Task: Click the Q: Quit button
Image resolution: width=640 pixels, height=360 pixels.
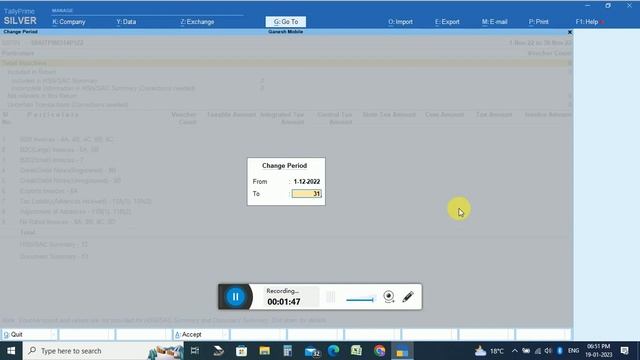Action: coord(29,335)
